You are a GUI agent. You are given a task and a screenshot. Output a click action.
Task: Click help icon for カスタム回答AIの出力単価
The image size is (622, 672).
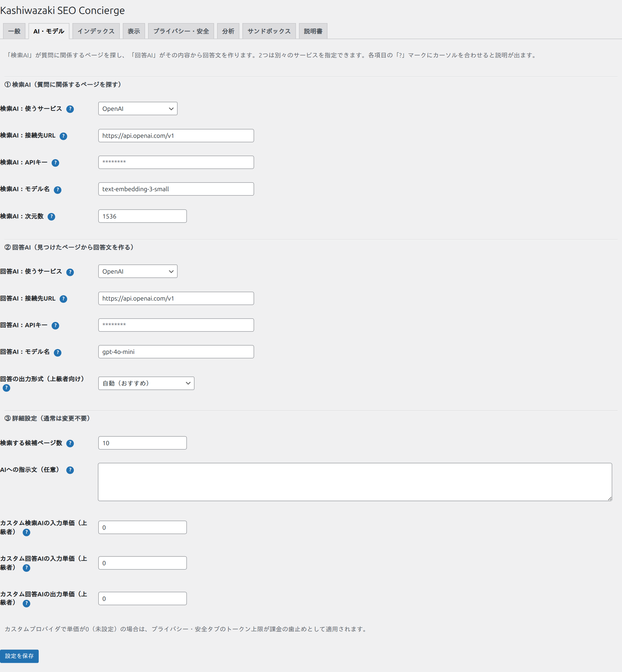tap(26, 604)
